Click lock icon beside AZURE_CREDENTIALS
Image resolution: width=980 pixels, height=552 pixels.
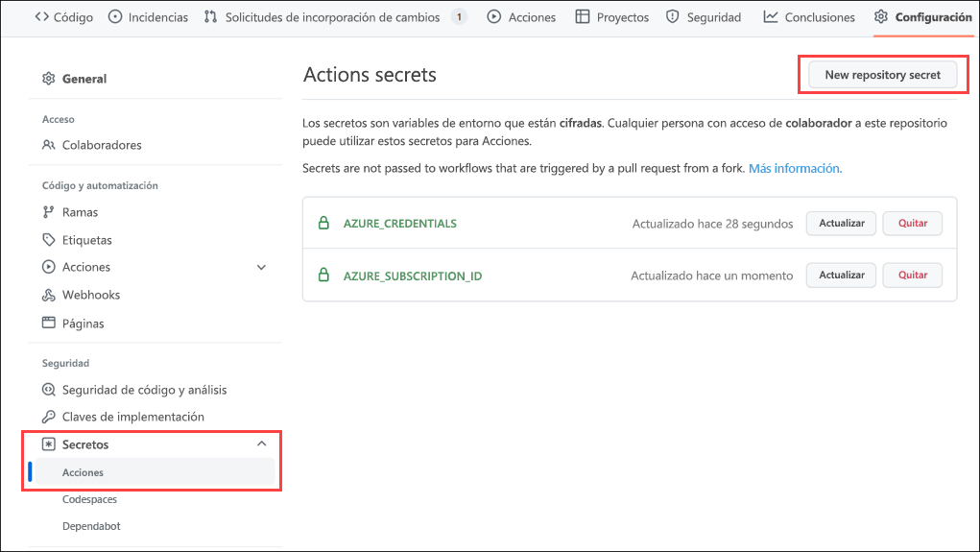coord(323,223)
